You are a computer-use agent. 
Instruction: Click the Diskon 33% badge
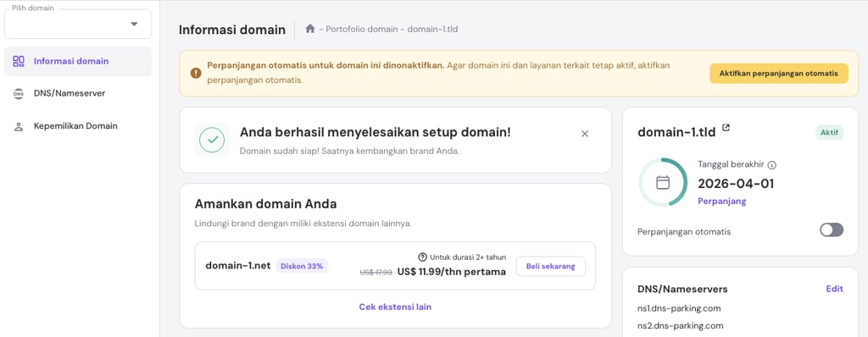click(302, 266)
